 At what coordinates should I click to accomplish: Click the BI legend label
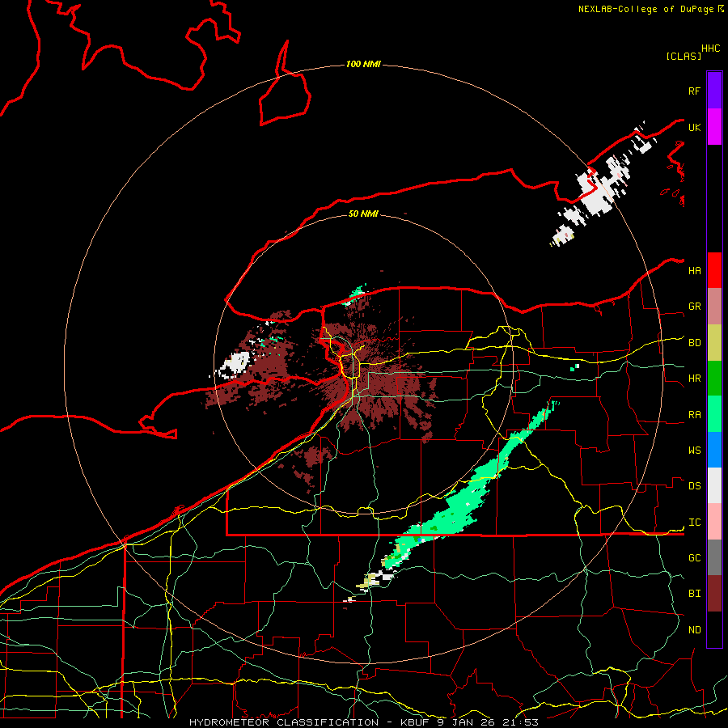pyautogui.click(x=694, y=594)
